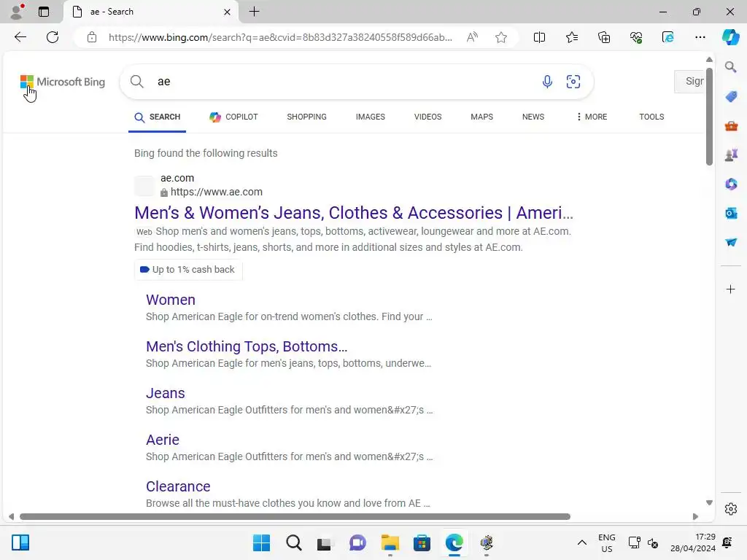
Task: Go back to previous page
Action: (20, 37)
